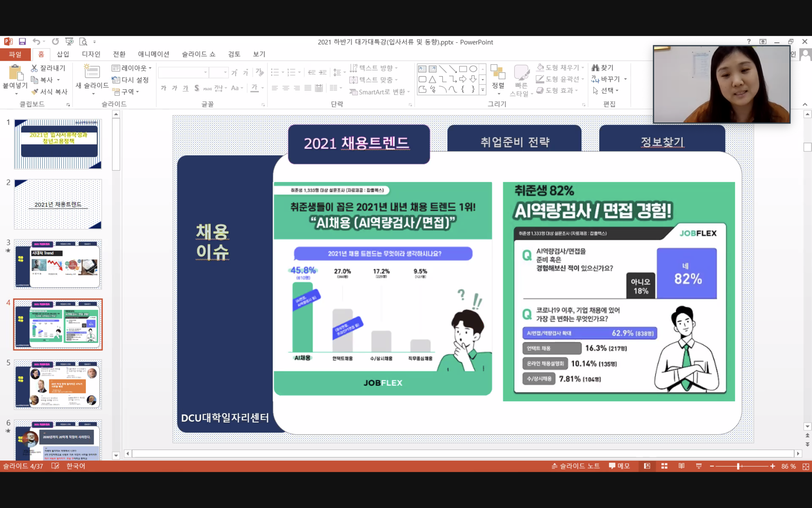The height and width of the screenshot is (508, 812).
Task: Open Shape Outline (도형 윤곽선) dropdown
Action: coord(560,79)
